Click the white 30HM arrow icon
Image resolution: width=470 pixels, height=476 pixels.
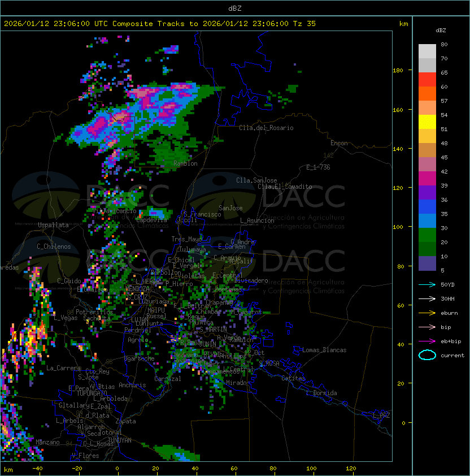[x=427, y=298]
